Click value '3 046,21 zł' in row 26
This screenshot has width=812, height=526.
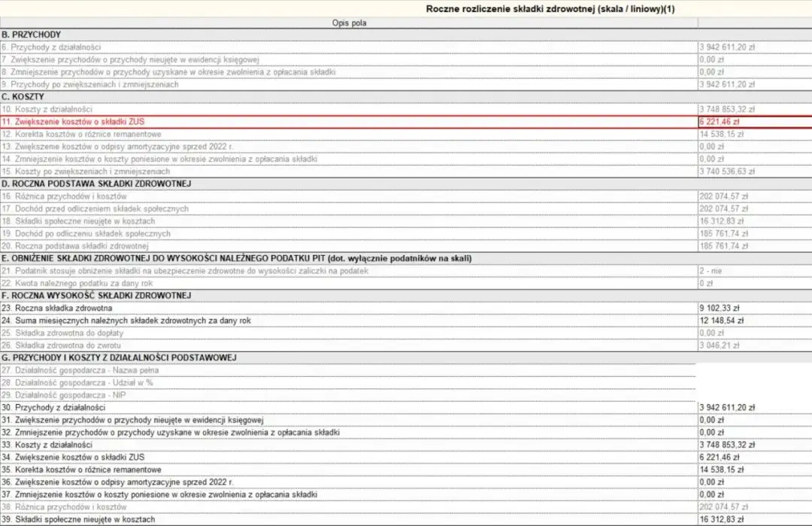720,345
